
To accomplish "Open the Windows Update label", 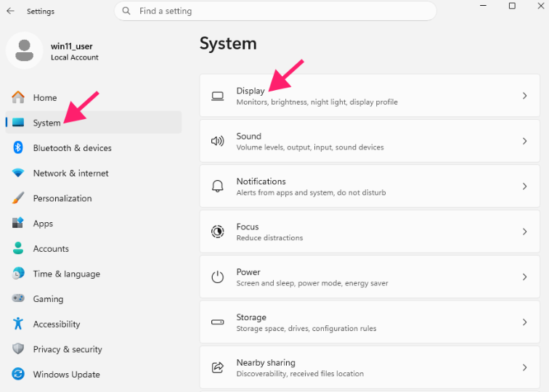I will [67, 374].
